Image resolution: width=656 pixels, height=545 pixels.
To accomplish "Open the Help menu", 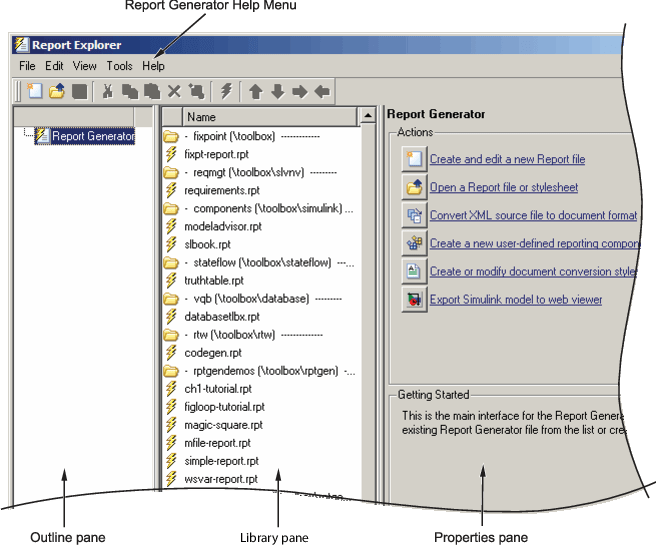I will click(x=153, y=66).
